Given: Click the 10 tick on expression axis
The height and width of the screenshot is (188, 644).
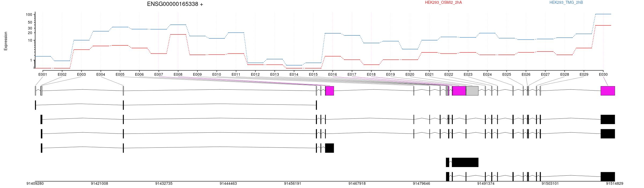Looking at the screenshot, I should point(30,41).
